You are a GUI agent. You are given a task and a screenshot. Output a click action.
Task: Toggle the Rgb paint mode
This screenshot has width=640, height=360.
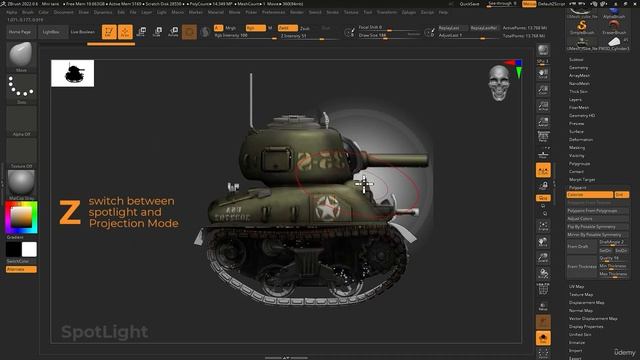(256, 28)
